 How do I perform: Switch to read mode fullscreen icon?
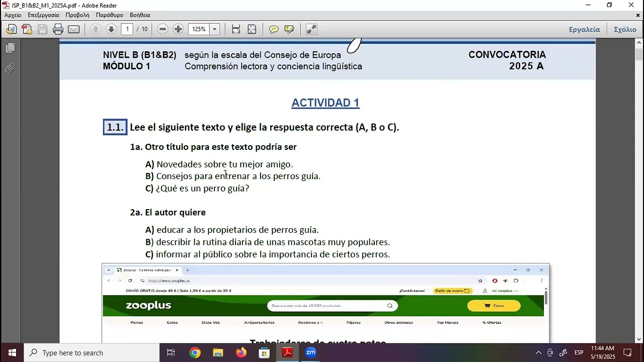(x=311, y=29)
